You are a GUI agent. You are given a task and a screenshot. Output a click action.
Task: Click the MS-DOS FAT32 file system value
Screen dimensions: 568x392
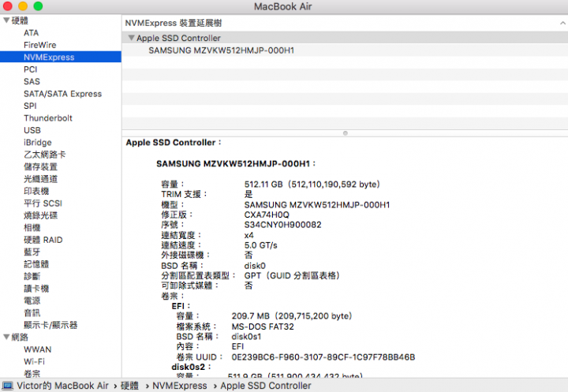[263, 327]
